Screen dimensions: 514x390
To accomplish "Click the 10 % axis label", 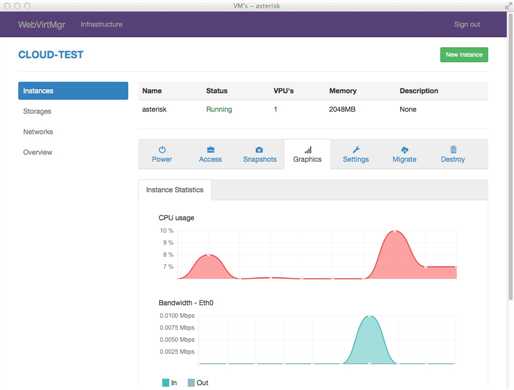I will pos(167,230).
